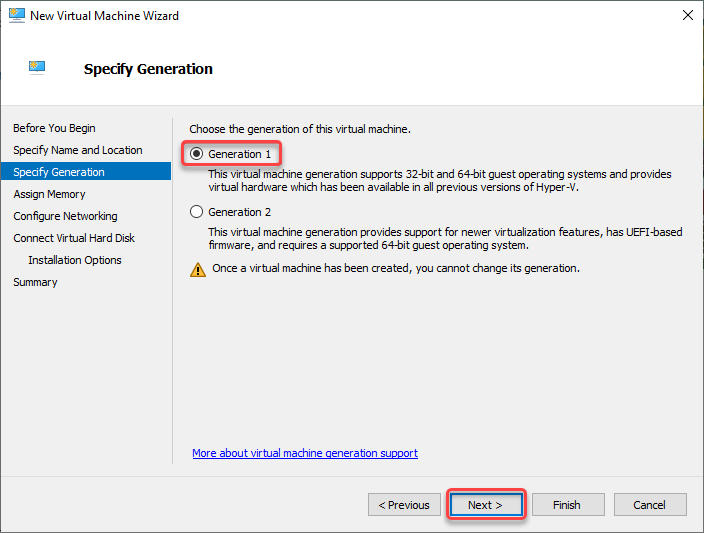
Task: Open the Specify Name and Location step
Action: 78,150
